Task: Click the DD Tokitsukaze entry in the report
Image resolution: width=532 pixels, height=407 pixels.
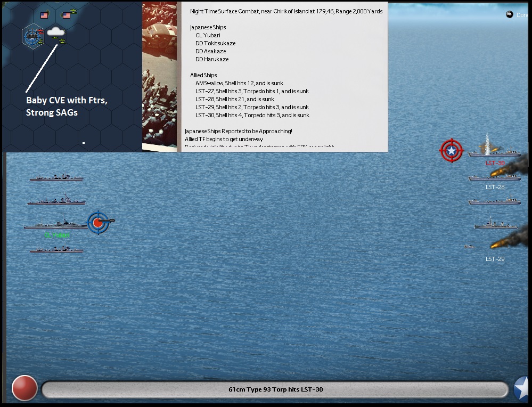Action: (216, 43)
